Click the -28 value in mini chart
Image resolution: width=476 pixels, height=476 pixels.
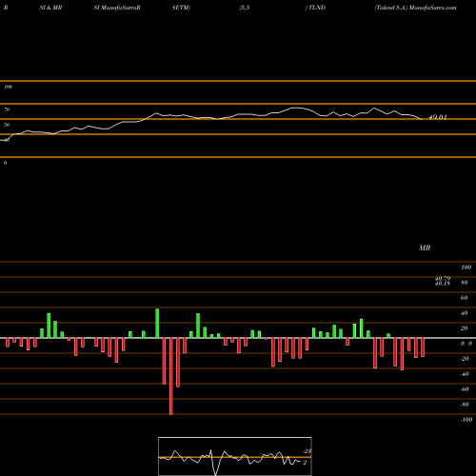click(x=307, y=451)
